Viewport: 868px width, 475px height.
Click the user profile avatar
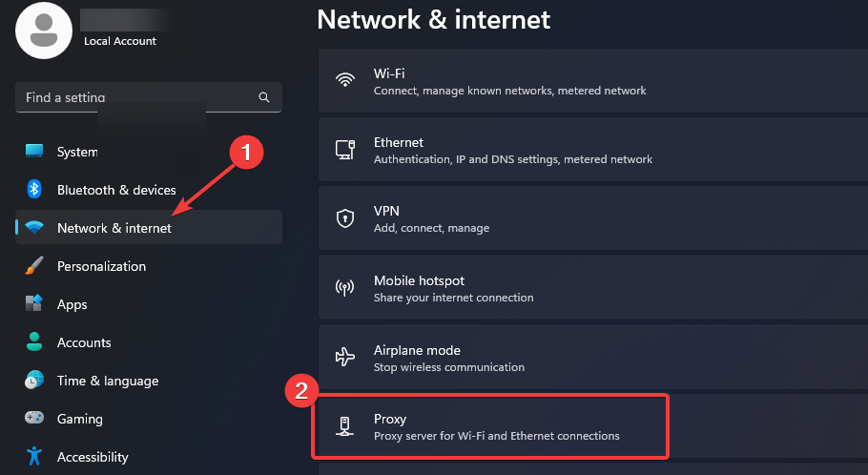(43, 29)
